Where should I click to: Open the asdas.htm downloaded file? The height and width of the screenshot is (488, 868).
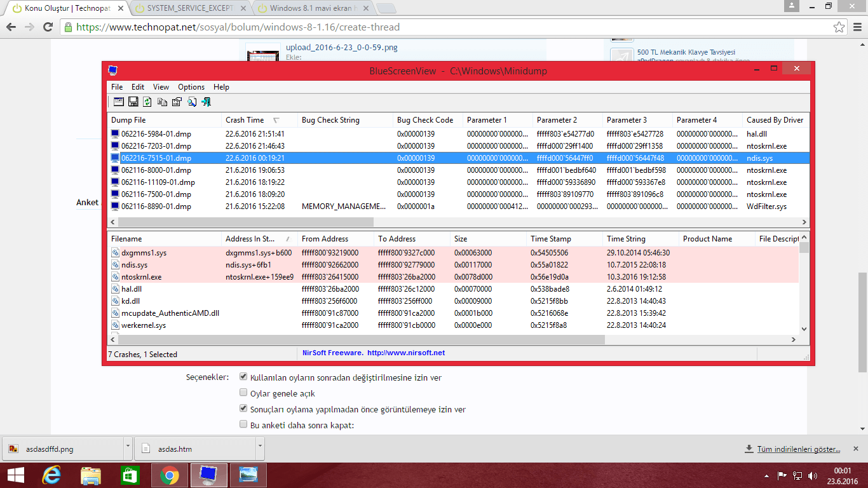point(194,449)
